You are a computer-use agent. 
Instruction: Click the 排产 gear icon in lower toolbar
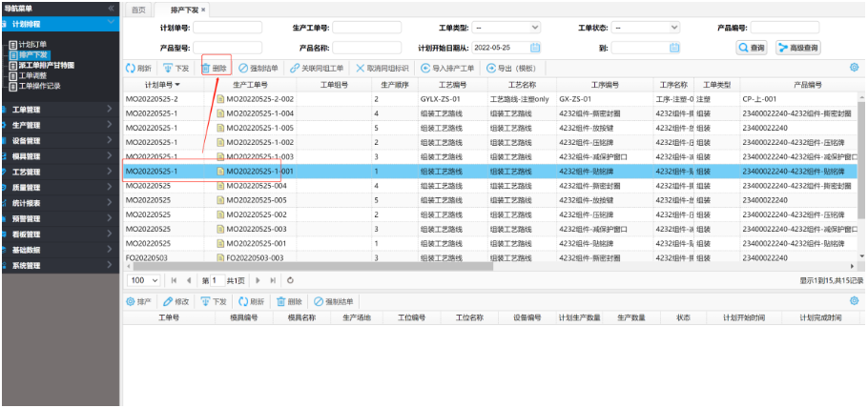point(131,301)
